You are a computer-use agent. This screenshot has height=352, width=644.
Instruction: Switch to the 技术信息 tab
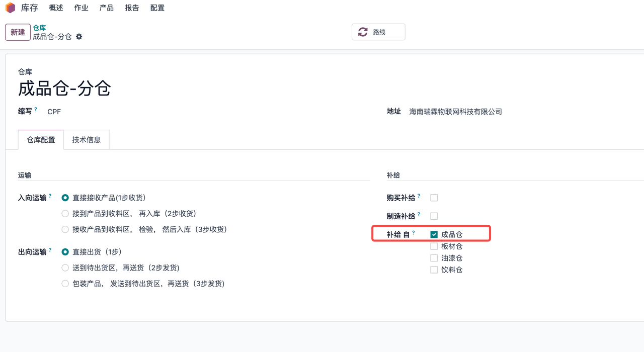tap(87, 140)
